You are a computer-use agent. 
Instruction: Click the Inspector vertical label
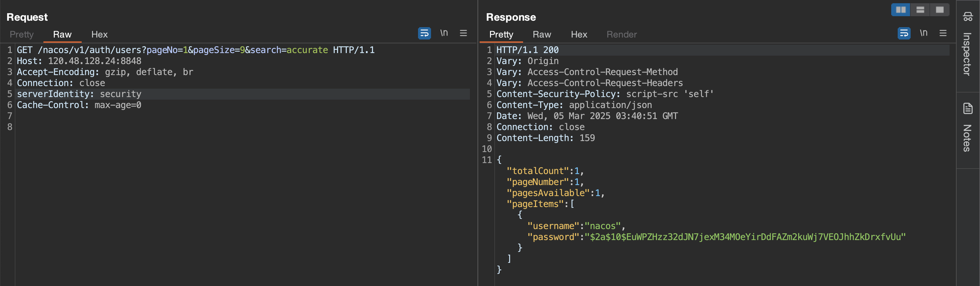pyautogui.click(x=967, y=54)
